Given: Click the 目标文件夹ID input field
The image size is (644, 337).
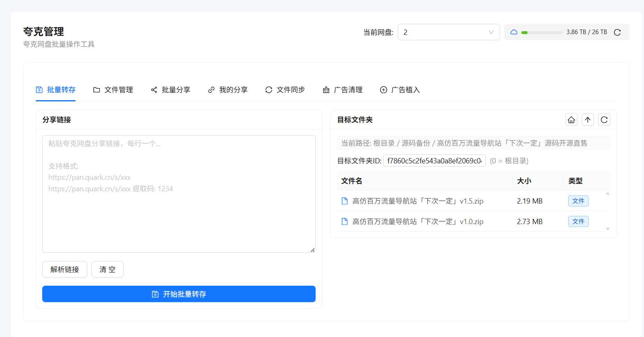Looking at the screenshot, I should (x=435, y=160).
